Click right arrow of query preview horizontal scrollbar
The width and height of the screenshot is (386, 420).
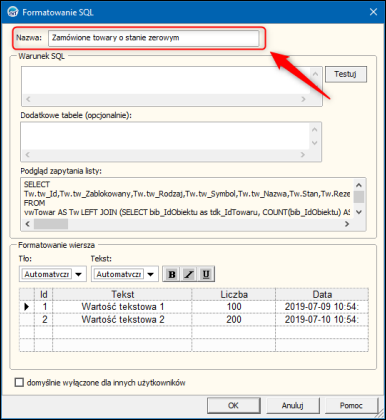[x=347, y=224]
